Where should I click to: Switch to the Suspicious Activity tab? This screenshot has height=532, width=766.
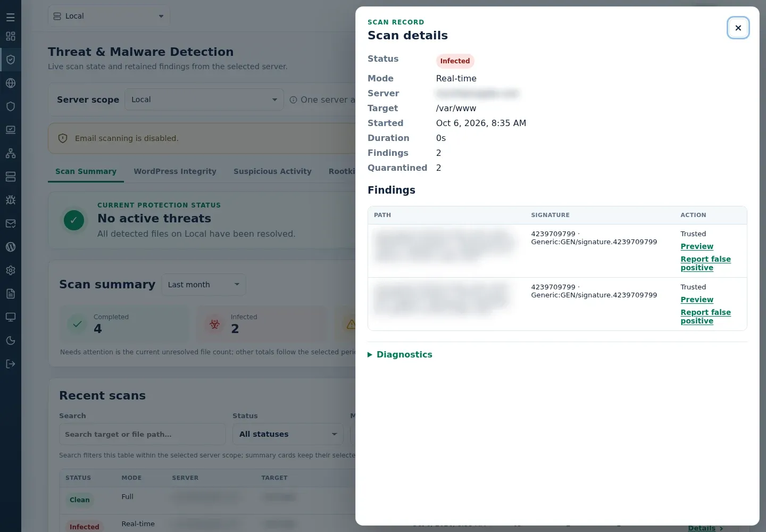click(x=272, y=171)
